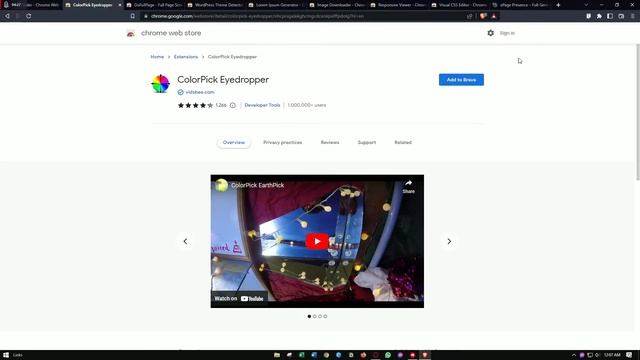The image size is (640, 360).
Task: Open the Brave Shields lion icon
Action: click(483, 16)
